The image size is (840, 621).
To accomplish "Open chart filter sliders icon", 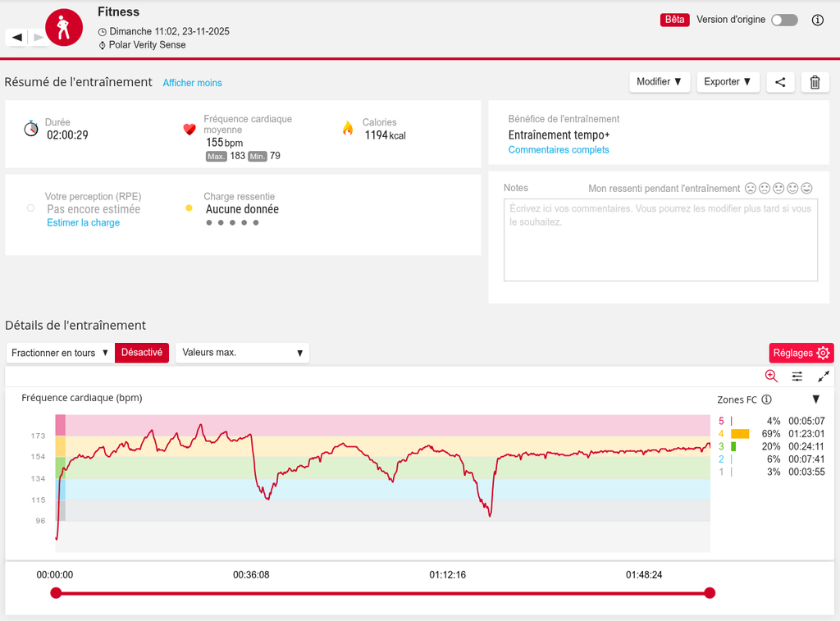I will click(797, 376).
